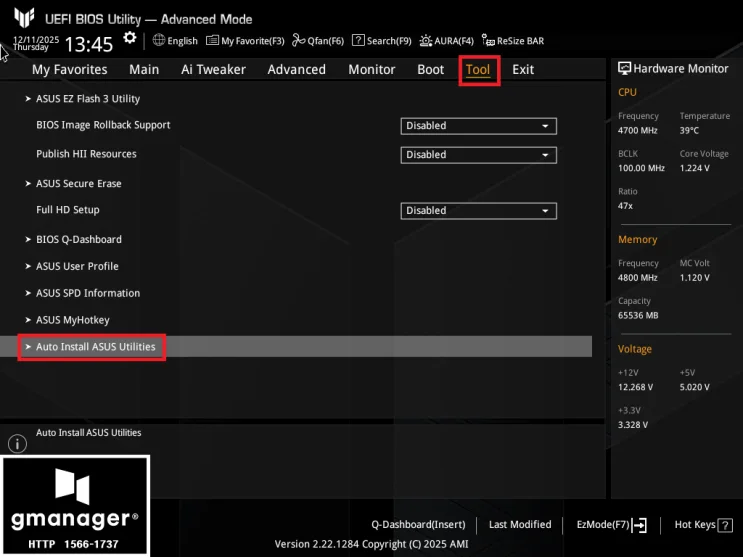Click CPU frequency value 4700 MHz
This screenshot has width=743, height=557.
point(638,130)
